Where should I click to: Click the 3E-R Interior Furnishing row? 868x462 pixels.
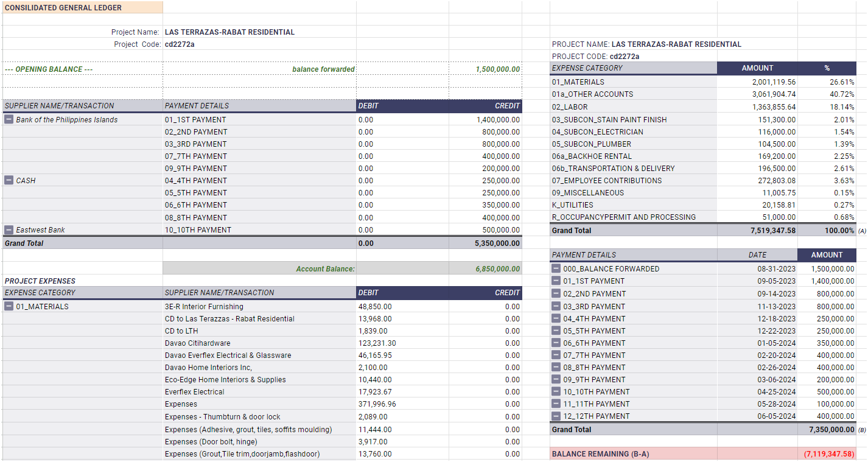[259, 307]
